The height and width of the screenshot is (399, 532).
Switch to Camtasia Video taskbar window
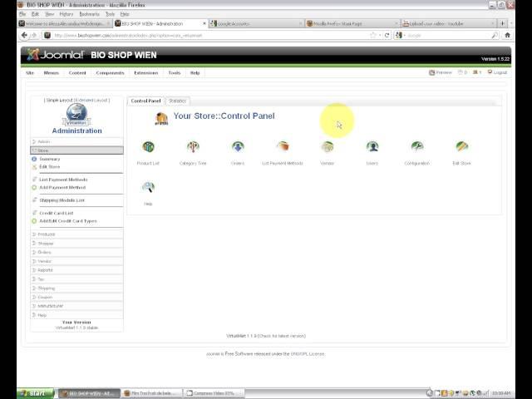coord(214,393)
